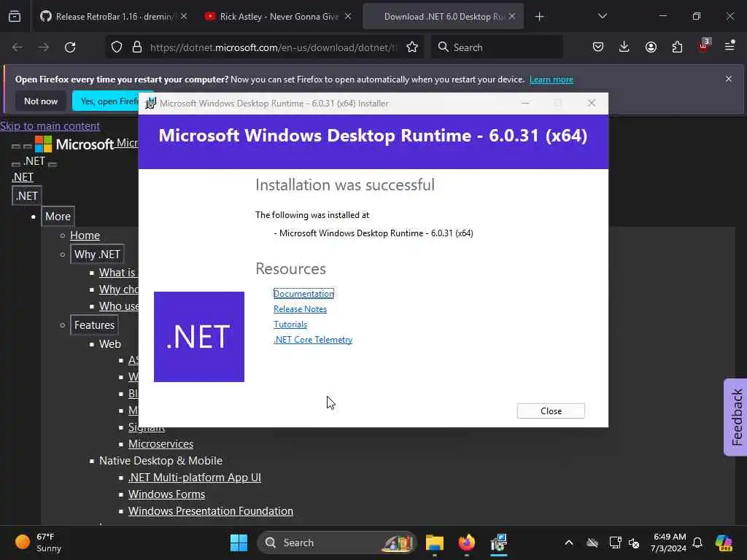Close the Rick Astley tab

[348, 16]
